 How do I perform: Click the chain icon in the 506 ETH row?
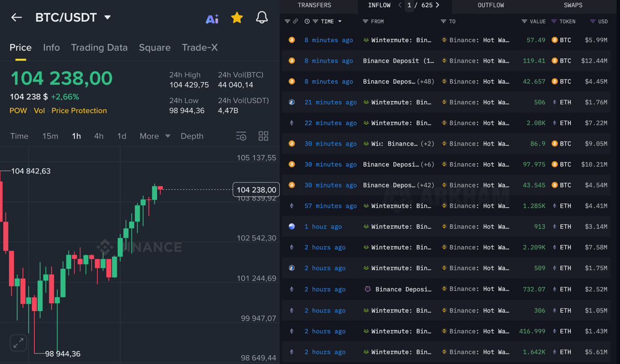pos(292,102)
